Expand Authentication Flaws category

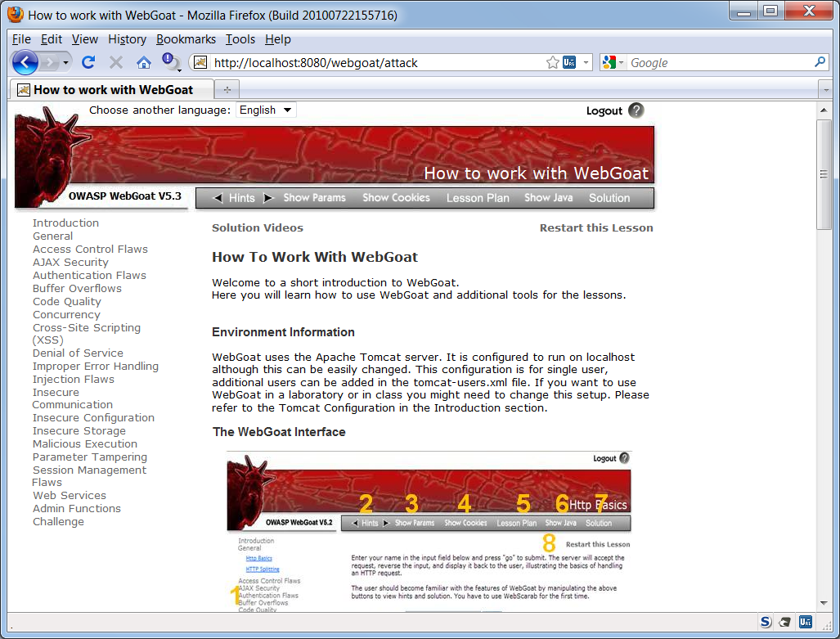point(89,275)
